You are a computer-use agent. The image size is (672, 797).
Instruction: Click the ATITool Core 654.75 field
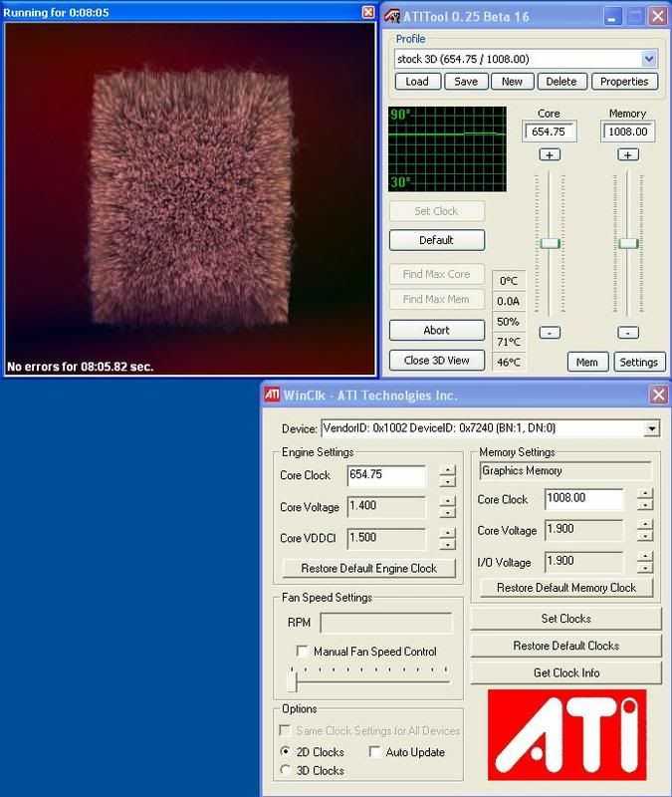[550, 132]
